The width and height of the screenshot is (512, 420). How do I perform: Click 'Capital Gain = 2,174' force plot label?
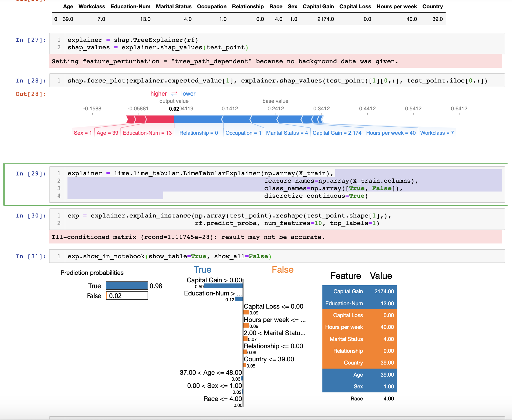pos(337,133)
